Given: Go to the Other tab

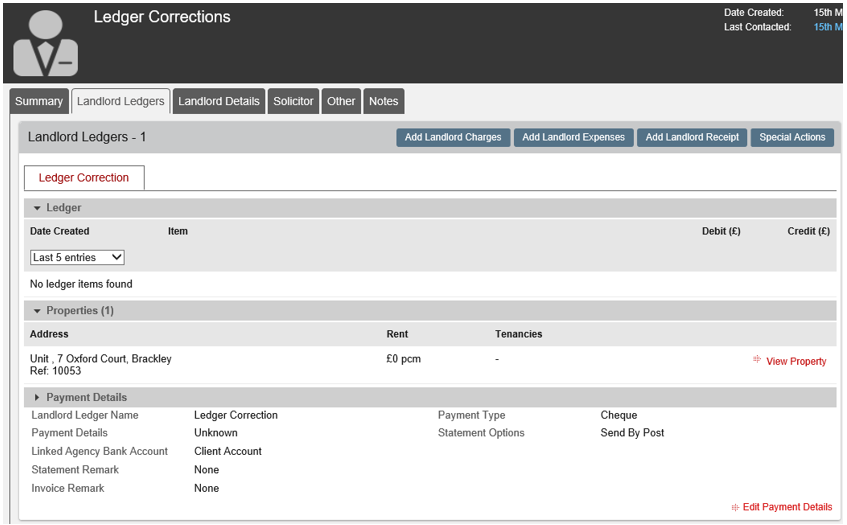Looking at the screenshot, I should click(341, 101).
